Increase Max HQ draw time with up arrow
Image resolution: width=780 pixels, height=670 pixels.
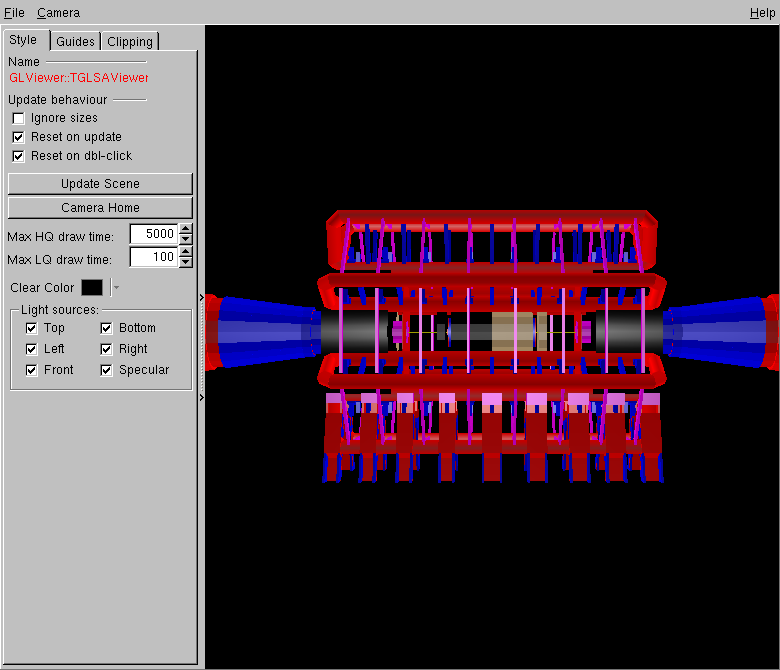tap(185, 230)
